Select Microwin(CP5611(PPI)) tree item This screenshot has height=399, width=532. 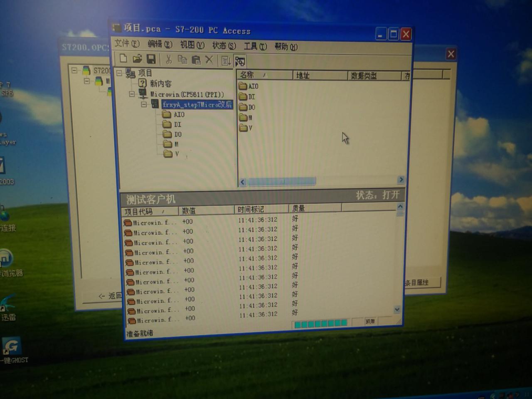pyautogui.click(x=187, y=94)
